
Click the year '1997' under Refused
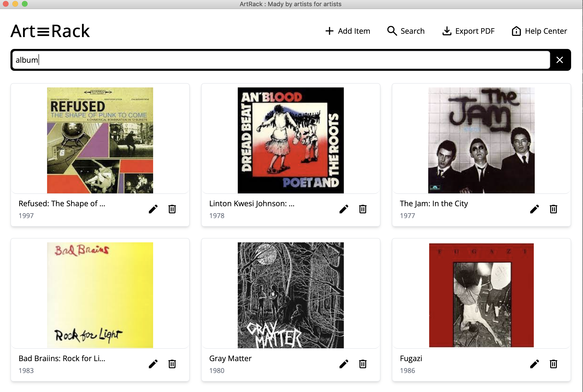coord(26,215)
